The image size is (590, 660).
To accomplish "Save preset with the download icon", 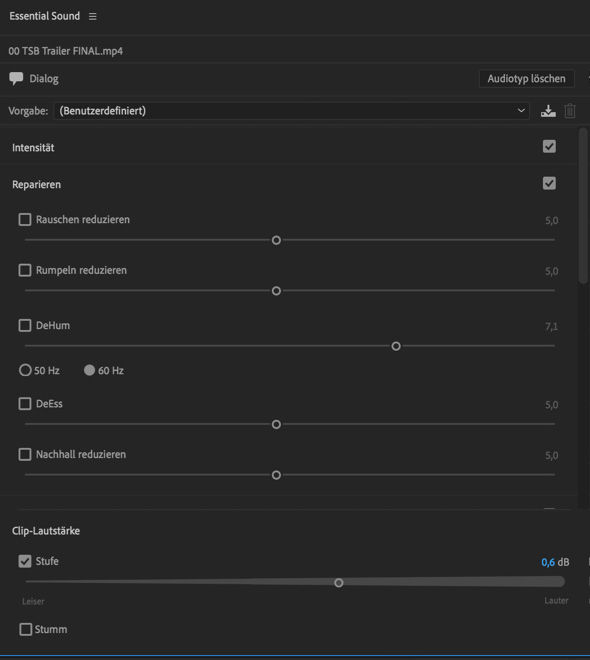I will coord(548,111).
